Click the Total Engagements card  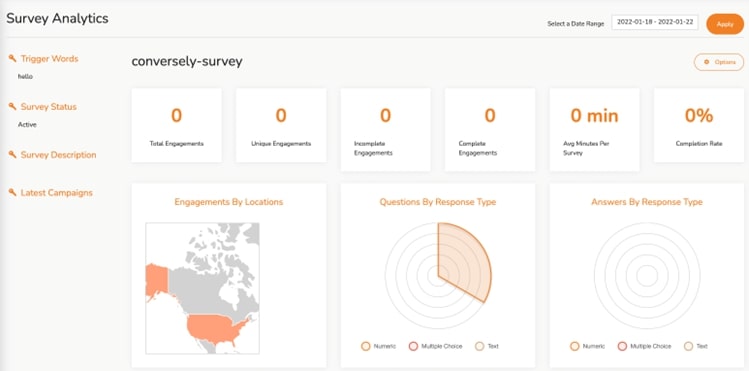point(176,125)
